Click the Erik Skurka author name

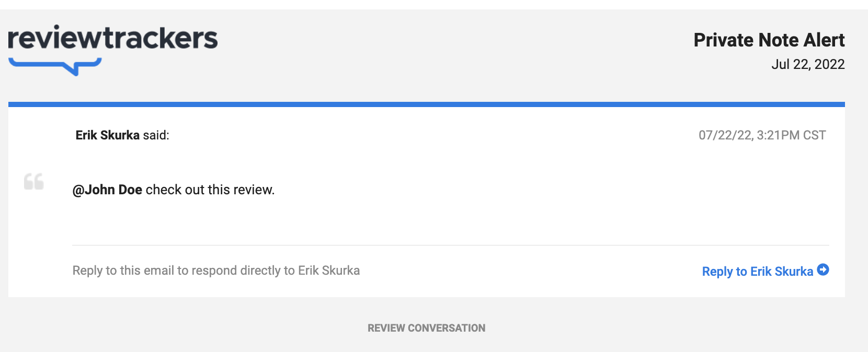(x=108, y=135)
